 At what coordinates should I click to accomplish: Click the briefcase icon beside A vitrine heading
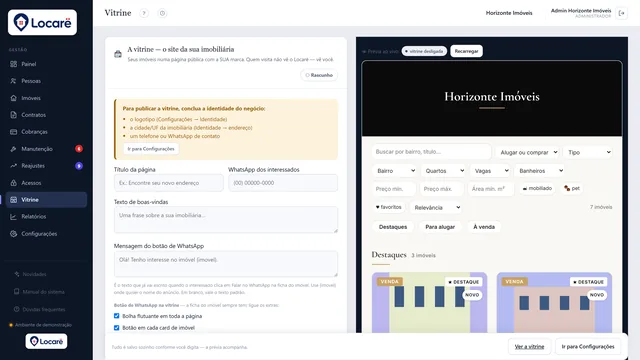118,54
